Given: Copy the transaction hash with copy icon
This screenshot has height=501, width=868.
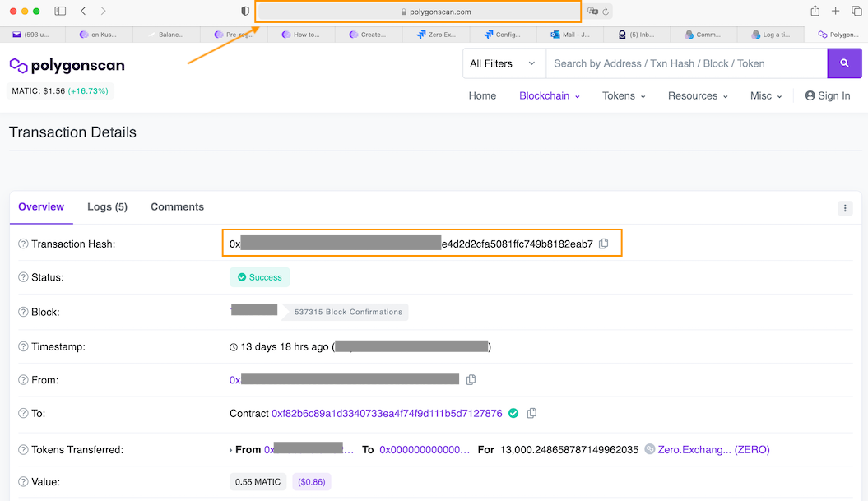Looking at the screenshot, I should 603,244.
